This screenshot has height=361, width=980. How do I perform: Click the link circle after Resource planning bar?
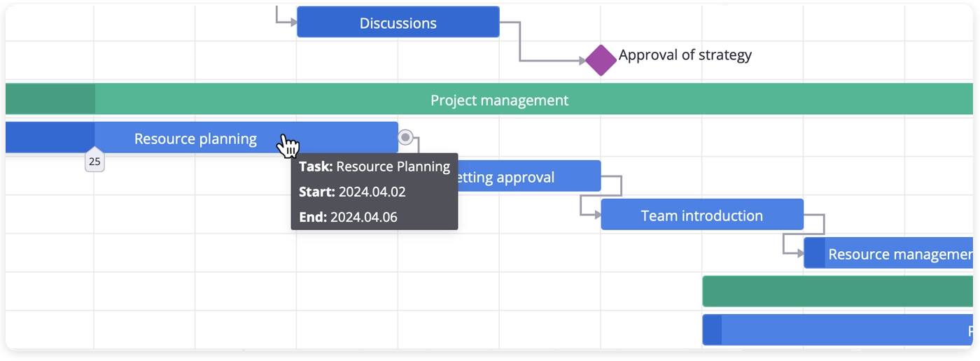pos(405,137)
